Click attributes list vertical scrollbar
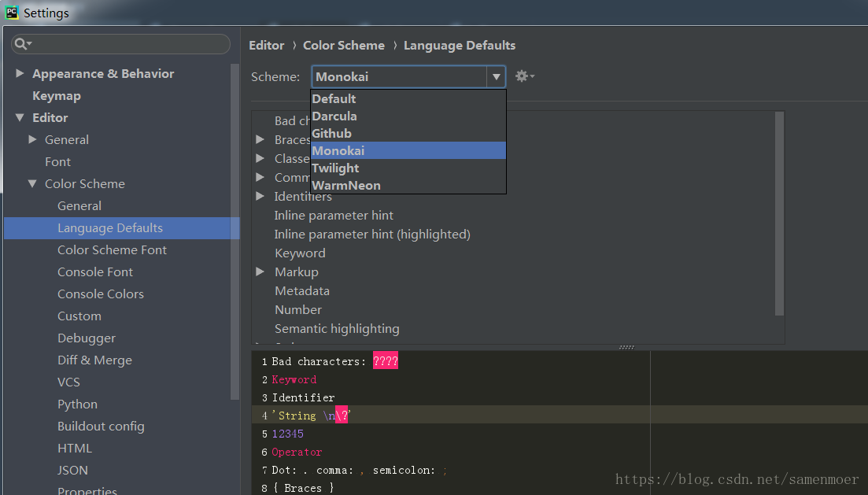 (x=779, y=214)
